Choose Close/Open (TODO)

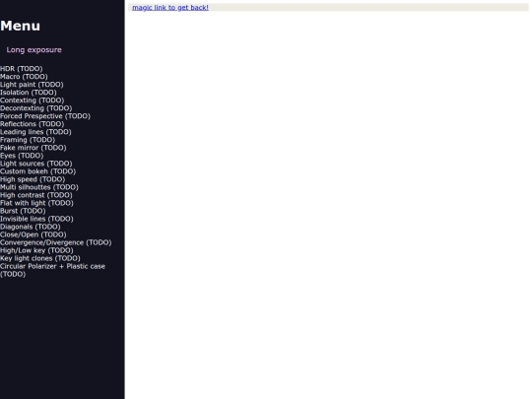coord(33,234)
